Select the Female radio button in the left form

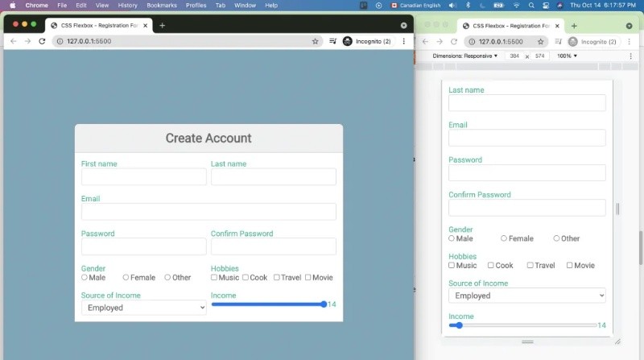[126, 277]
